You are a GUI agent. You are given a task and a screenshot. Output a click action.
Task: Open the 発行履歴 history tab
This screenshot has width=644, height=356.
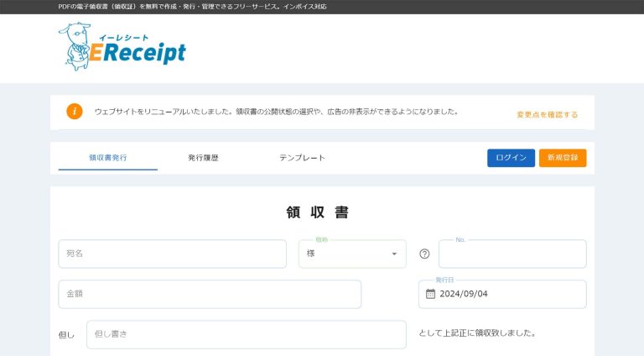point(203,158)
